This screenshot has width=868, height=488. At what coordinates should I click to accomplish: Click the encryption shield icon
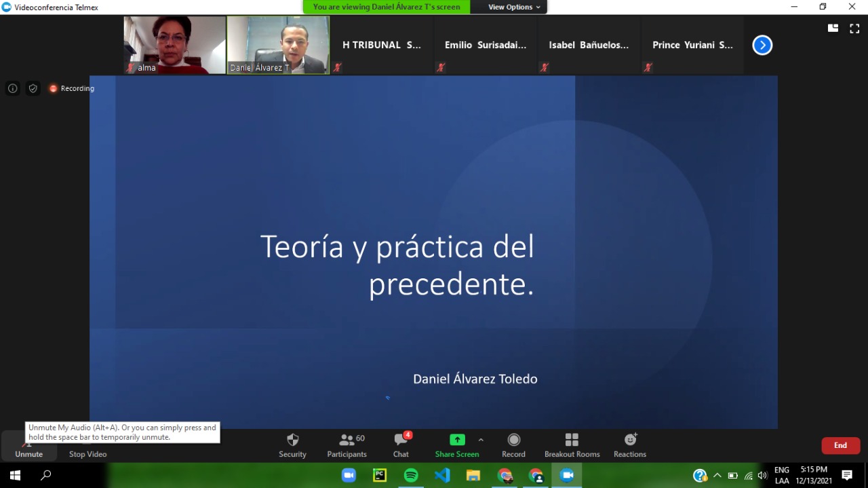33,88
